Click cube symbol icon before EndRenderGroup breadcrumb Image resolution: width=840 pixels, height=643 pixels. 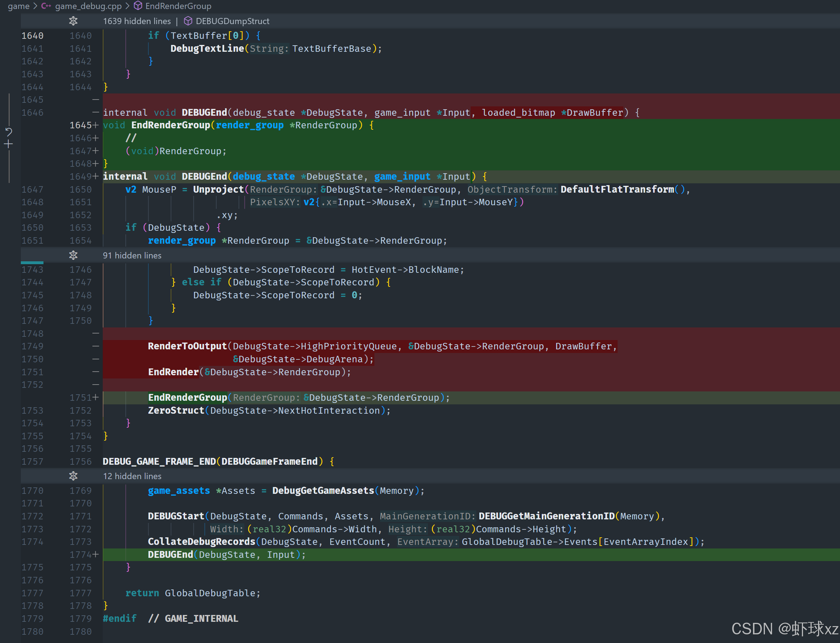tap(138, 6)
